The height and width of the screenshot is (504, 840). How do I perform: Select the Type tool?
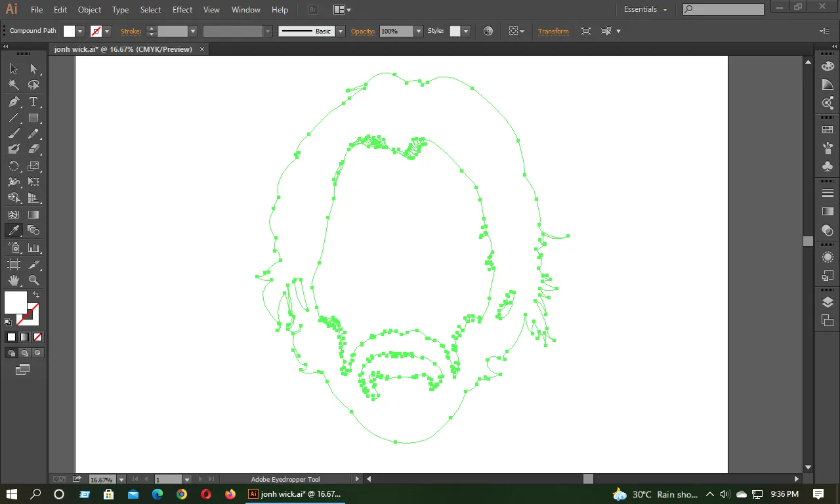coord(33,102)
